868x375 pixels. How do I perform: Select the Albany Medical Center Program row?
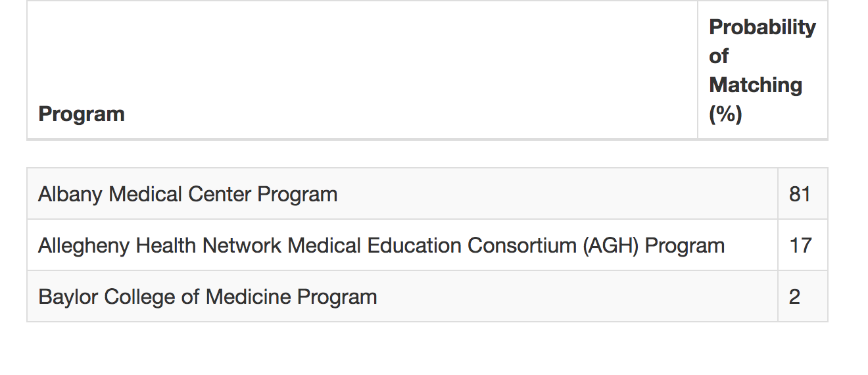coord(401,194)
